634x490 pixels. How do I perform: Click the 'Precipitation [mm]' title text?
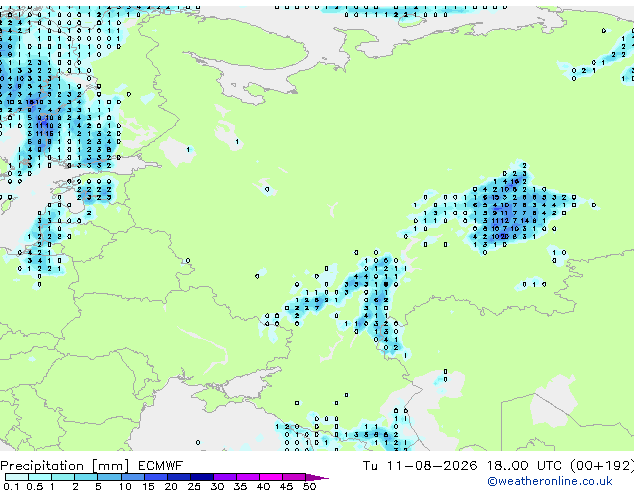(x=65, y=466)
